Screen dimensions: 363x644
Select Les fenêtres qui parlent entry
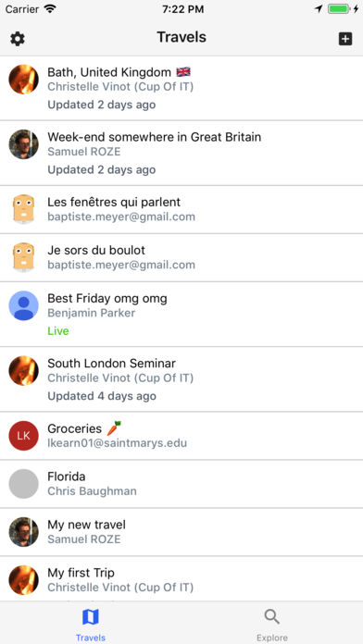[181, 209]
